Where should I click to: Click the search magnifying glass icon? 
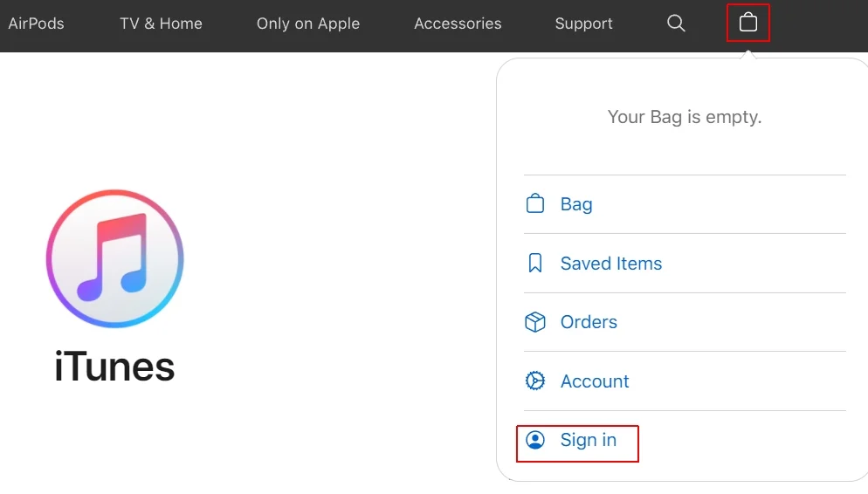(x=676, y=24)
